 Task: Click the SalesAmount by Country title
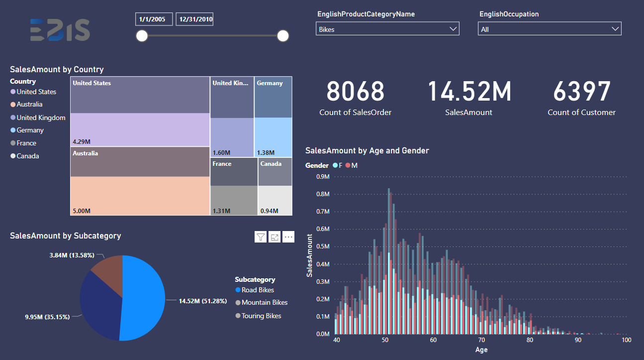tap(57, 70)
